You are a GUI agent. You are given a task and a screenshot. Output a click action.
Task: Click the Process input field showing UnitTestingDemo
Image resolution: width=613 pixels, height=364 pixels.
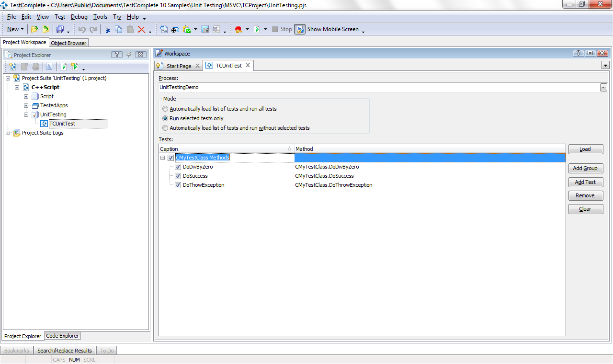coord(379,87)
